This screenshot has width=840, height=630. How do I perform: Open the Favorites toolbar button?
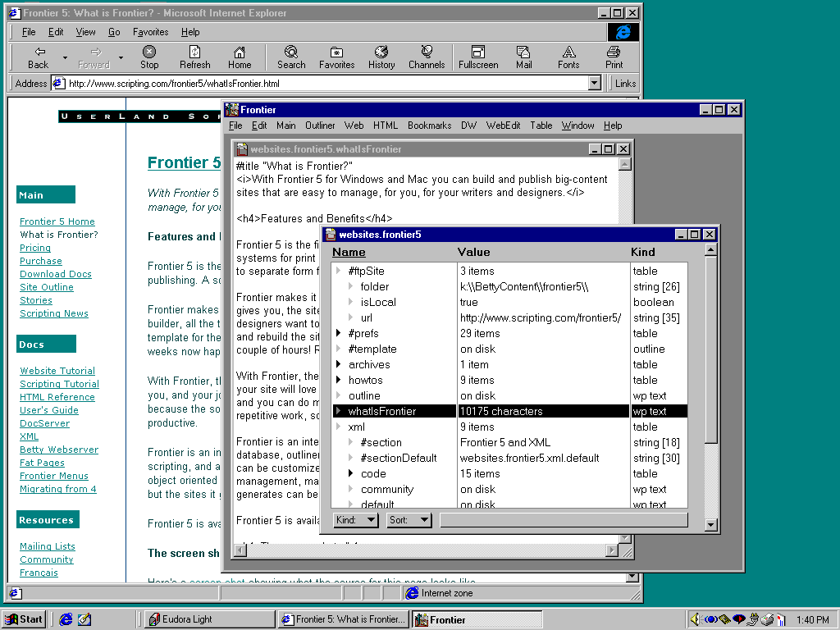336,52
